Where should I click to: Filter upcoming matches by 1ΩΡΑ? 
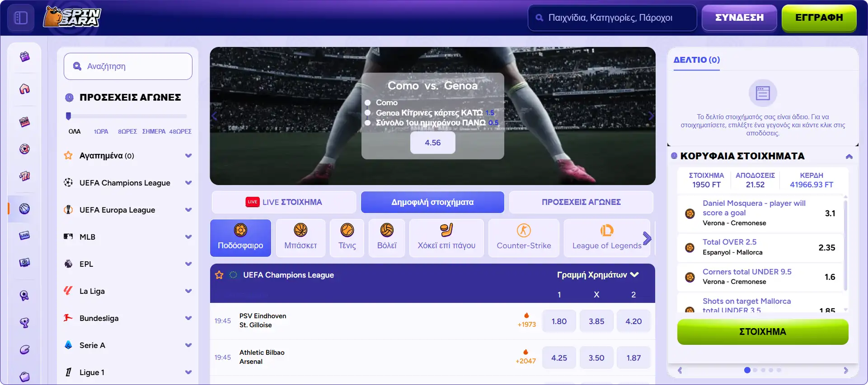(101, 131)
